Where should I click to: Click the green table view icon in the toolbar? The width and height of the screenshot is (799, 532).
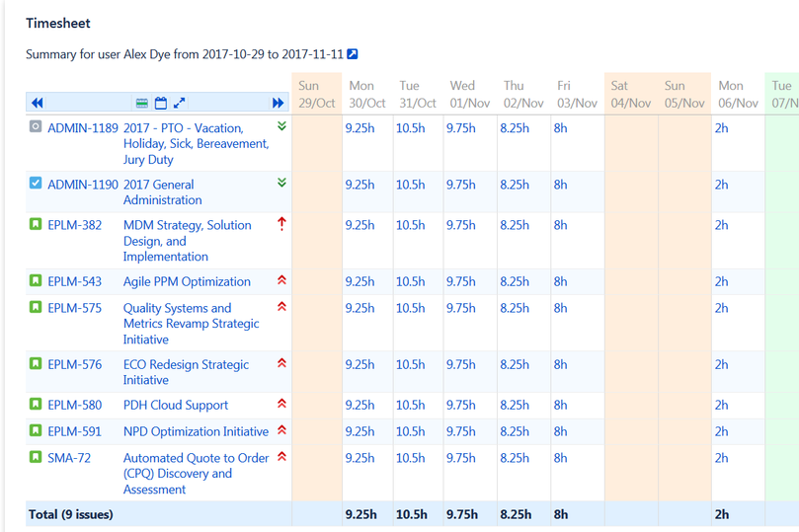coord(142,104)
